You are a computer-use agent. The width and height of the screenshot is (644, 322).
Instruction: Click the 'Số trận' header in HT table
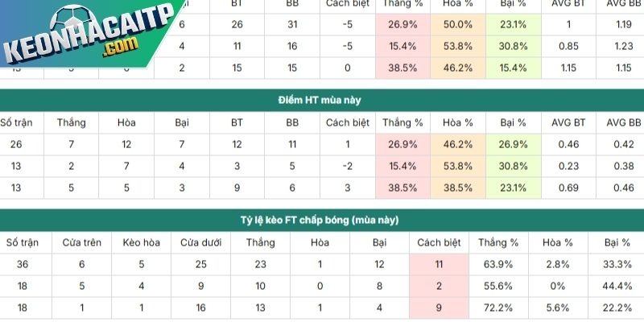click(16, 123)
